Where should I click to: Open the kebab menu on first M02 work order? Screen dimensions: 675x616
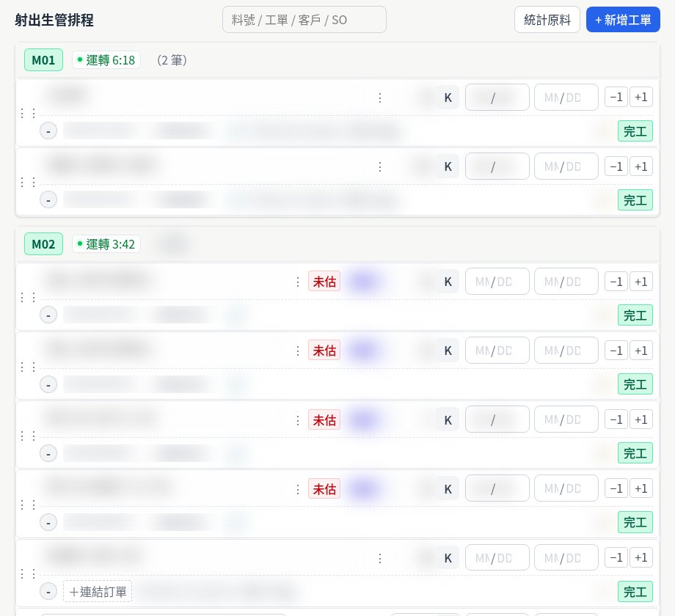(x=297, y=282)
